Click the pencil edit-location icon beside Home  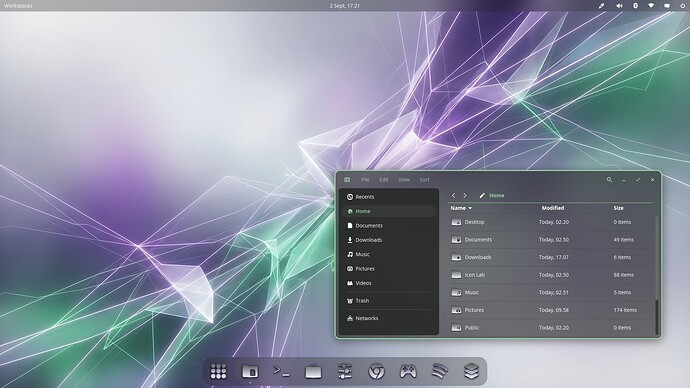click(x=482, y=195)
